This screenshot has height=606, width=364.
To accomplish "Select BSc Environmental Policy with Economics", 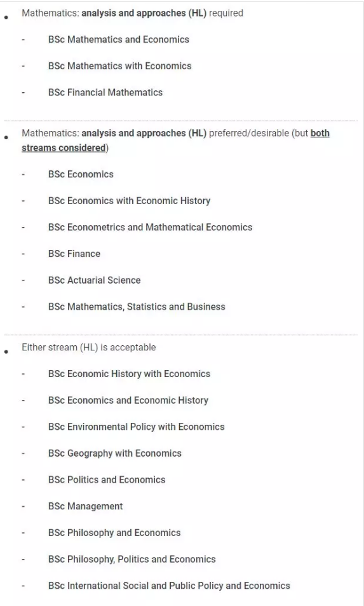I will tap(136, 427).
